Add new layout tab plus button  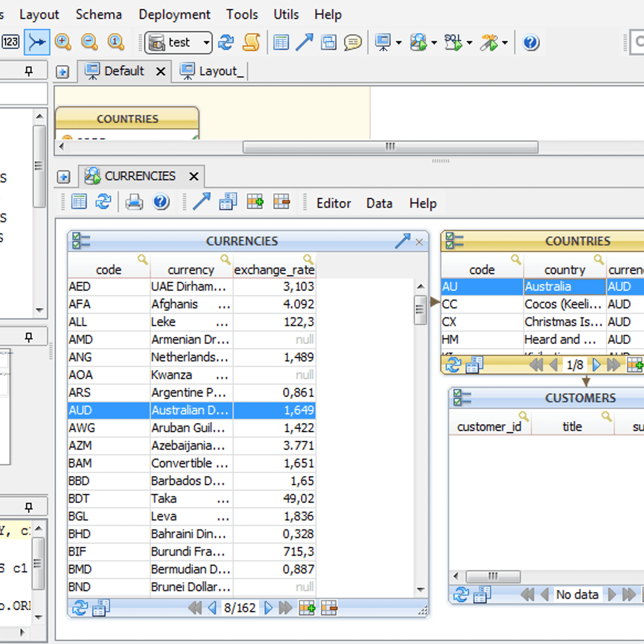[62, 72]
